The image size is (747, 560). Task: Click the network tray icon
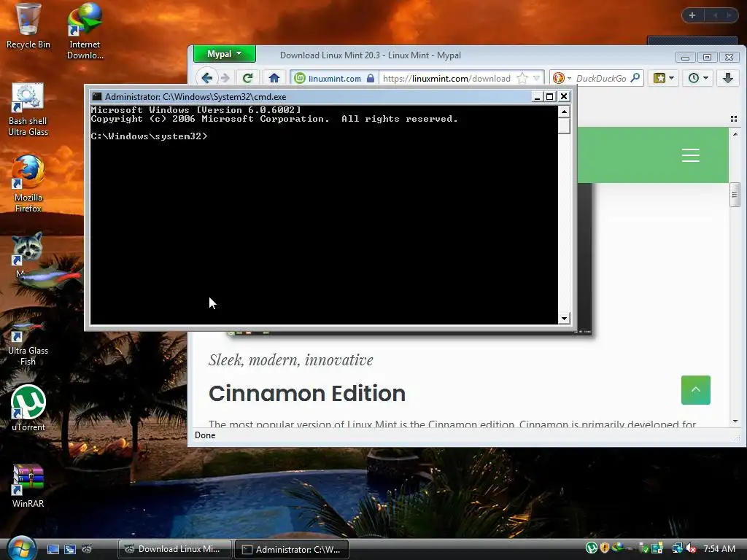pos(677,548)
